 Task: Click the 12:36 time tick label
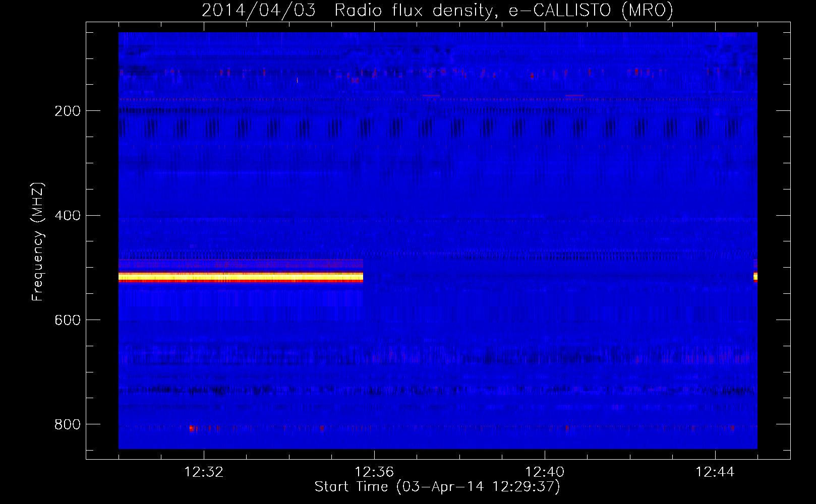374,472
